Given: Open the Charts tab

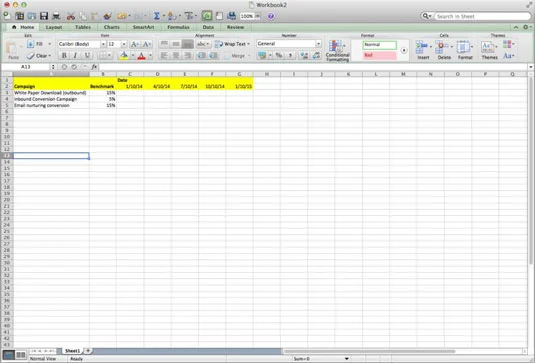Looking at the screenshot, I should (x=112, y=27).
